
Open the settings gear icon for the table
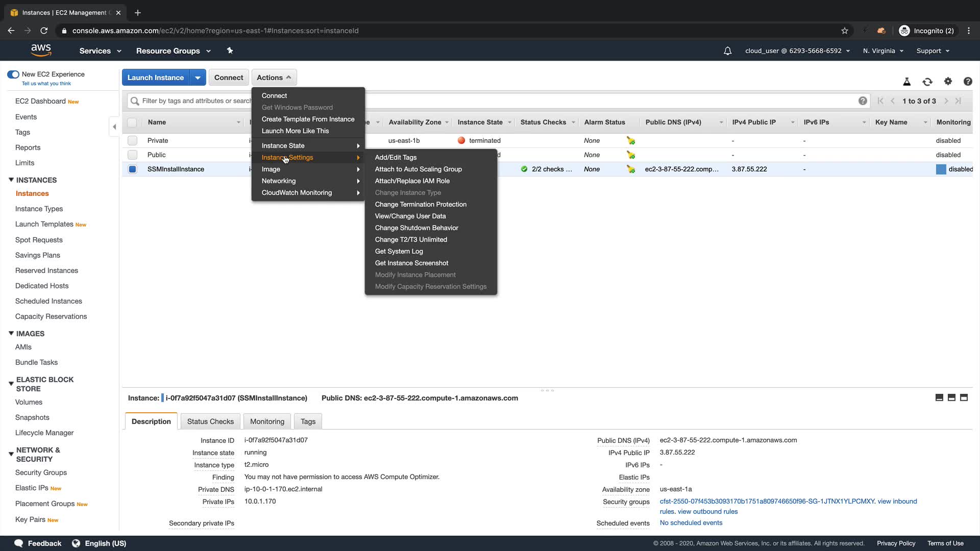click(948, 81)
